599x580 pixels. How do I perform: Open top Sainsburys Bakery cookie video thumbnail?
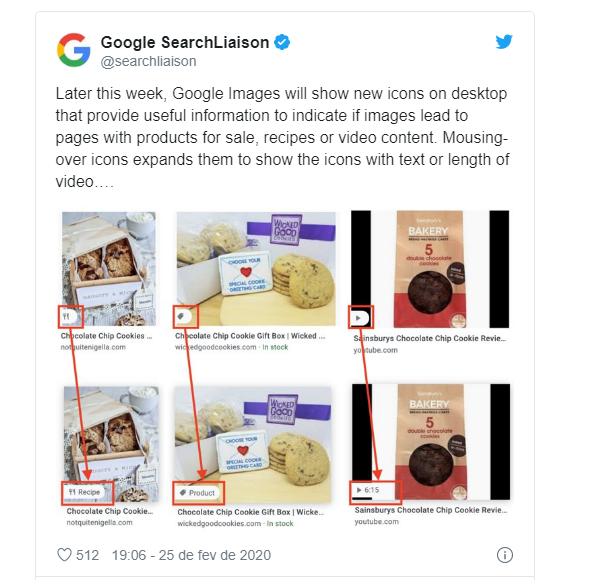430,269
